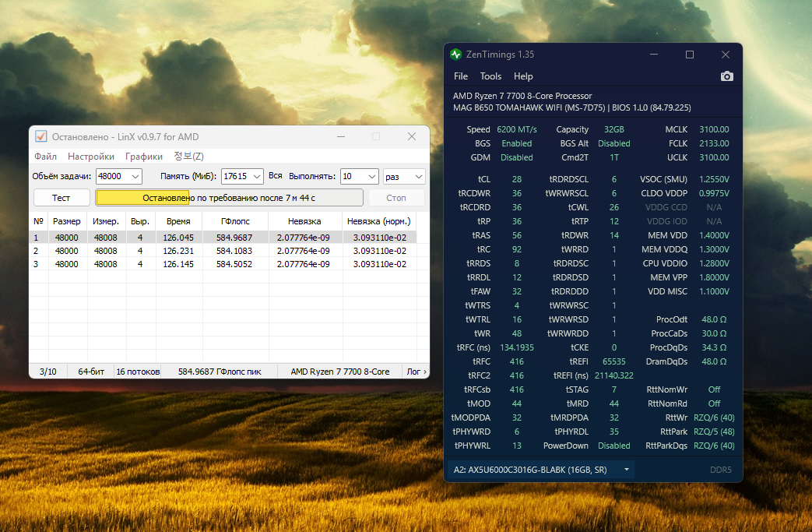Click the Размер column header
The image size is (812, 532).
pyautogui.click(x=67, y=221)
